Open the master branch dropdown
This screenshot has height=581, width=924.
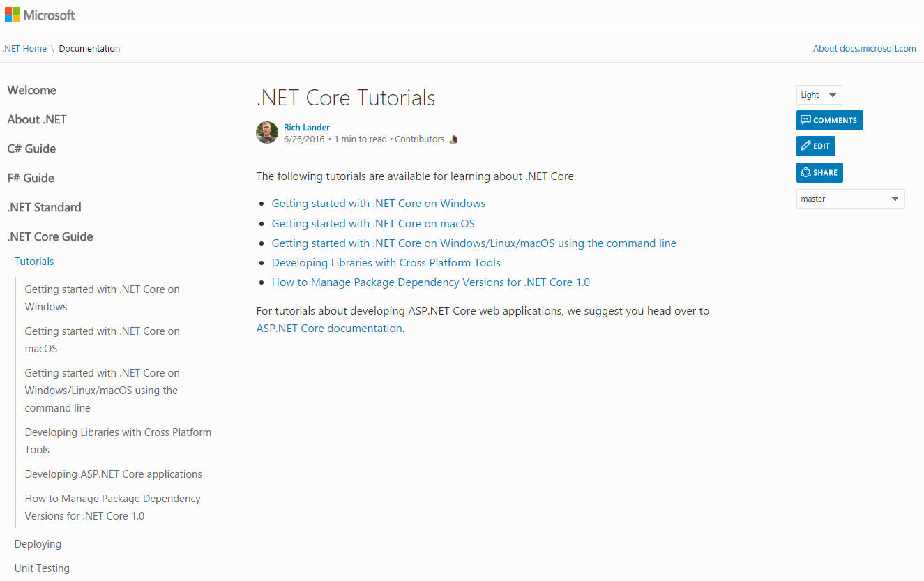point(851,199)
